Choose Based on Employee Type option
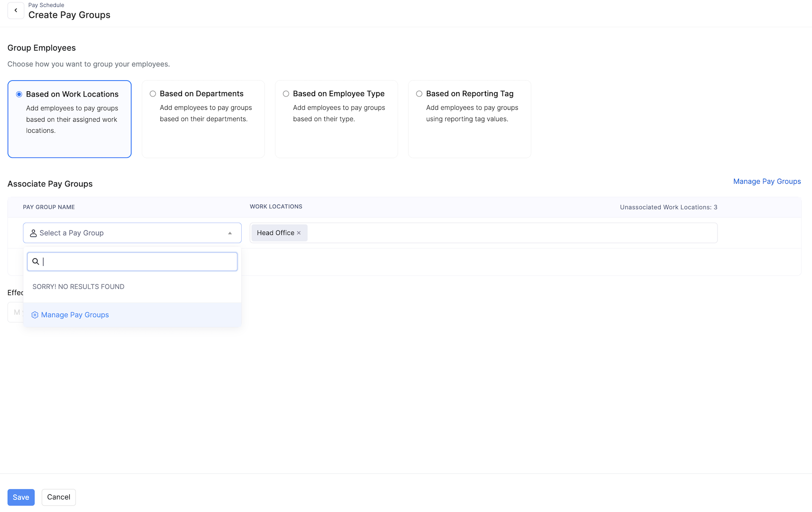The width and height of the screenshot is (812, 512). click(286, 94)
